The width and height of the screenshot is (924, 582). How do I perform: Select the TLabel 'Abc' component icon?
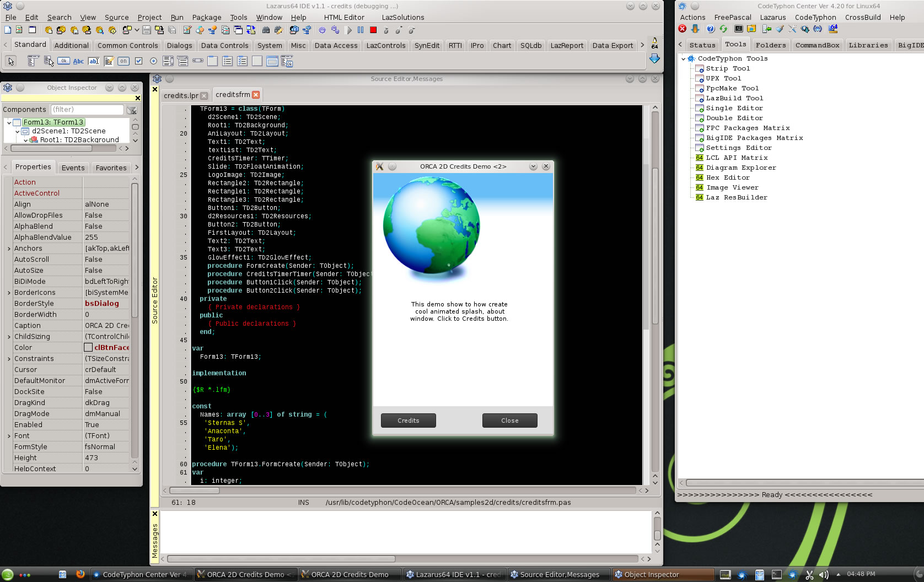click(78, 61)
